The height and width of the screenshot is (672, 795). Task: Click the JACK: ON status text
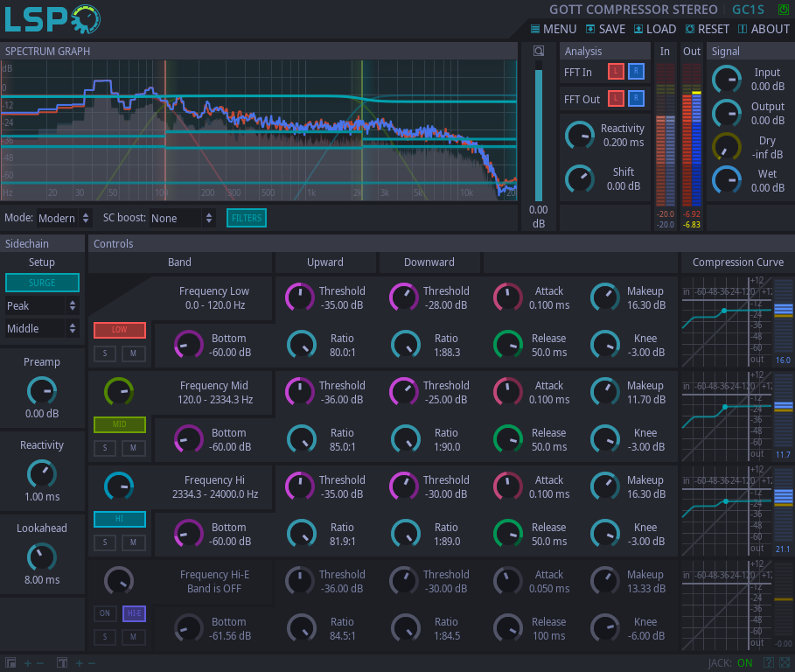pyautogui.click(x=730, y=663)
